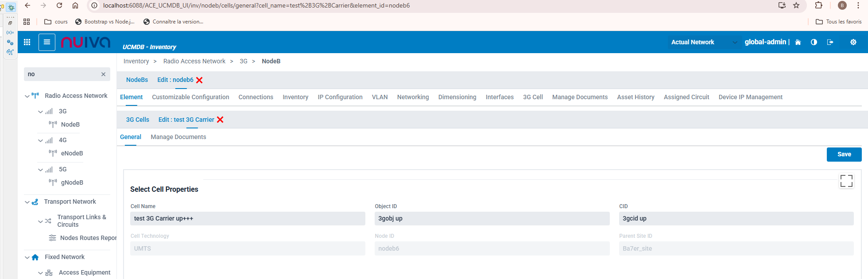
Task: Collapse the Radio Access Network tree node
Action: (x=27, y=96)
